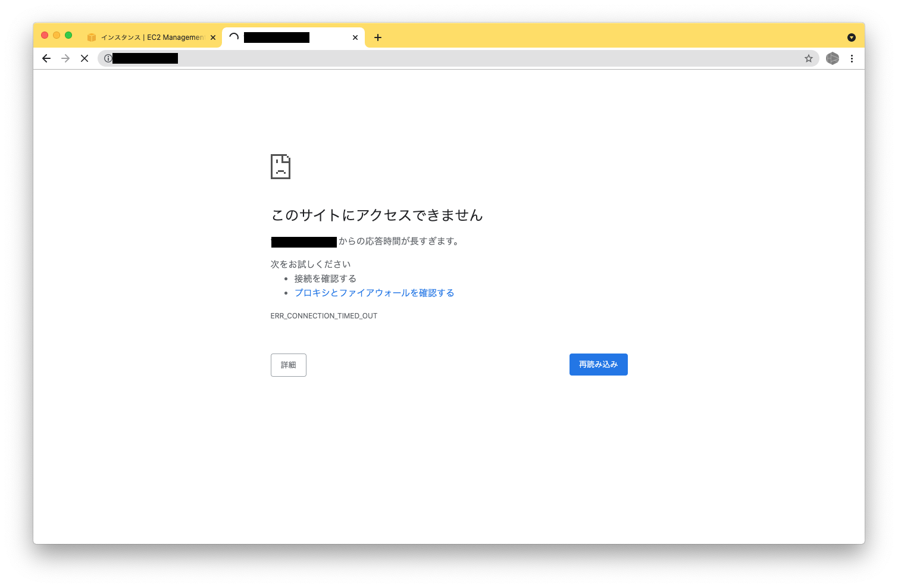Viewport: 898px width, 588px height.
Task: Open the tab search chevron at window corner
Action: pos(852,37)
